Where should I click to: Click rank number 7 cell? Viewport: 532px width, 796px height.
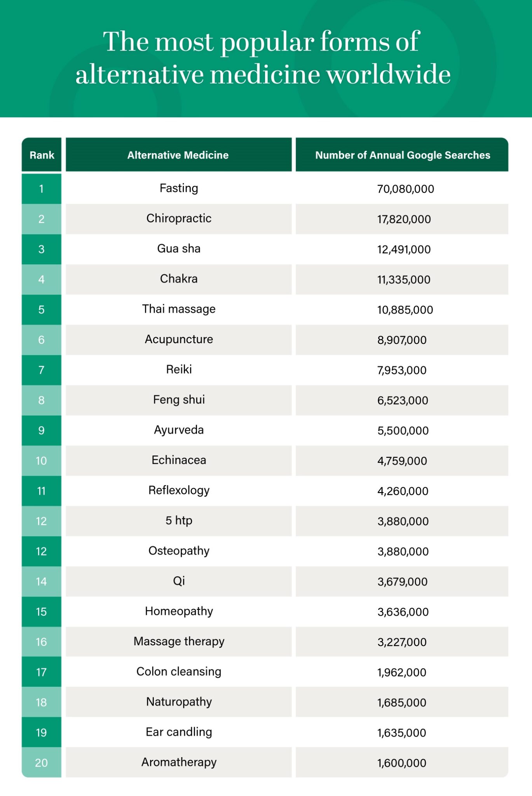point(42,370)
